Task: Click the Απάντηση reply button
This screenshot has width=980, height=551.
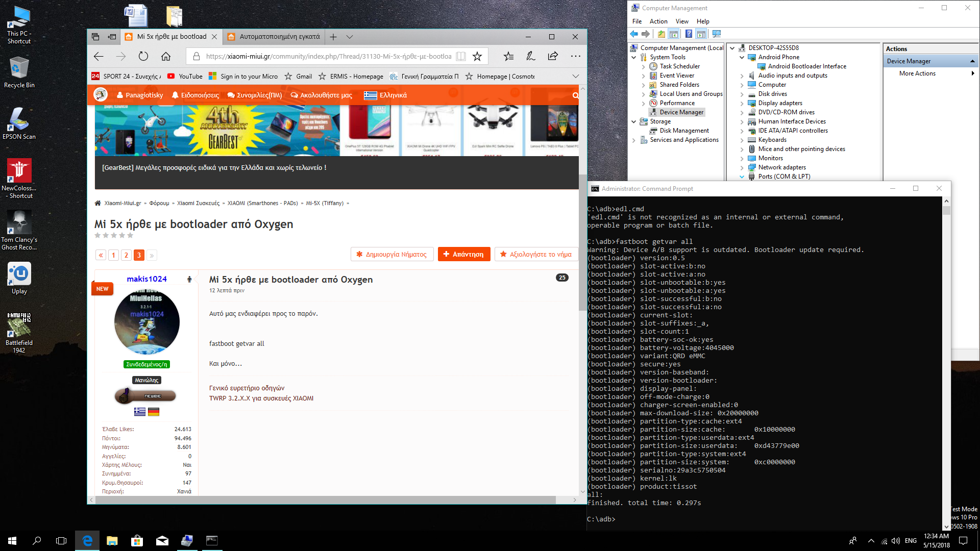Action: (x=464, y=254)
